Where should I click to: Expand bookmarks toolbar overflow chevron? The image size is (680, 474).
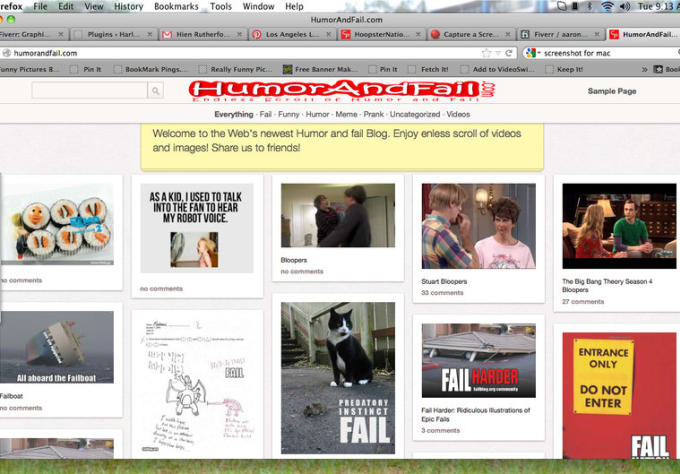pyautogui.click(x=644, y=69)
